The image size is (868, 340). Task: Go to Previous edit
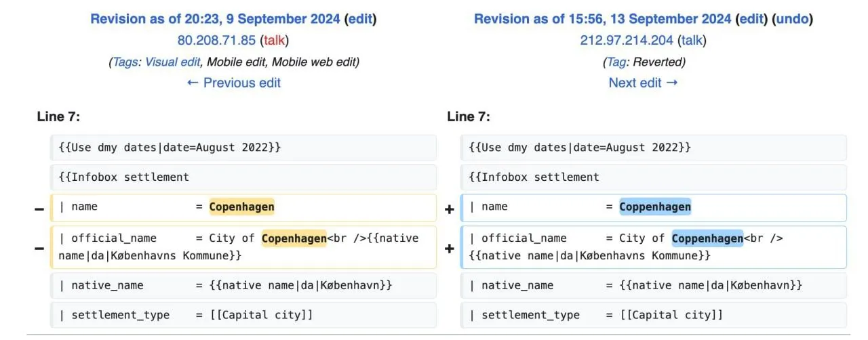[x=233, y=83]
